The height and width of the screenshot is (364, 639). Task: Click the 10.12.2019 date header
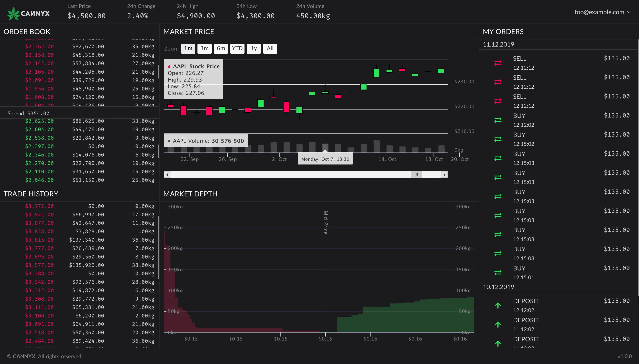(x=498, y=287)
